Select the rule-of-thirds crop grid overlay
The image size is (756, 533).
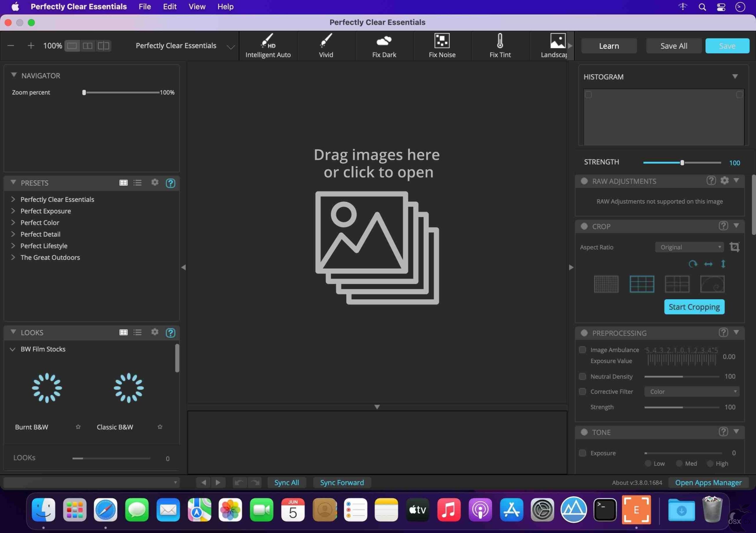[642, 284]
